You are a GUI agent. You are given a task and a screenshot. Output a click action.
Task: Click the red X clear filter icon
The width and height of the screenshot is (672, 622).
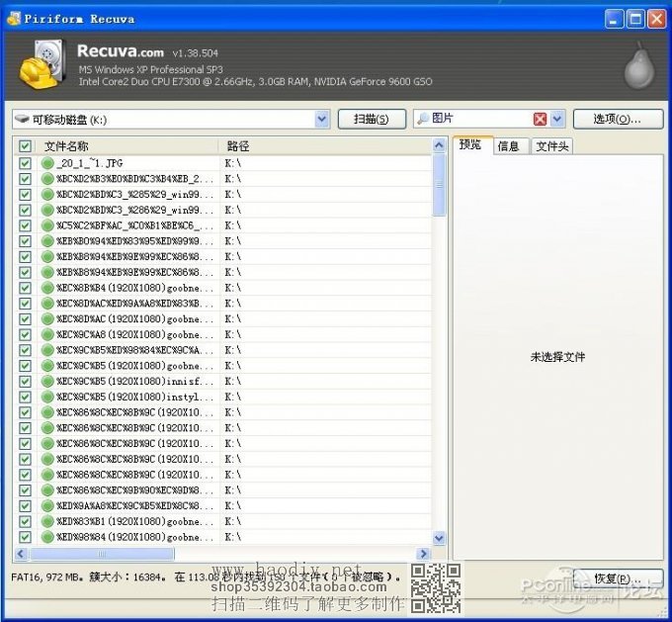click(540, 119)
